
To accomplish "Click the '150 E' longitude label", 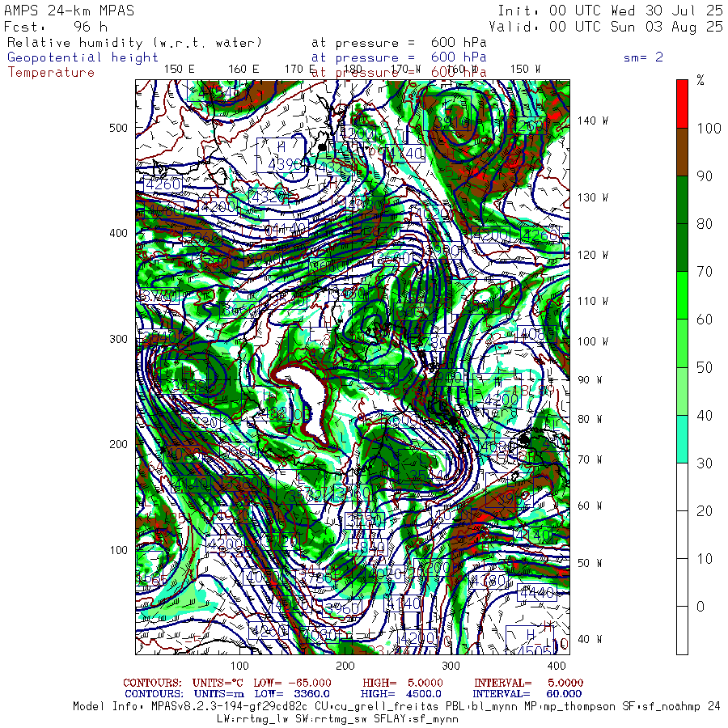I will pyautogui.click(x=180, y=70).
